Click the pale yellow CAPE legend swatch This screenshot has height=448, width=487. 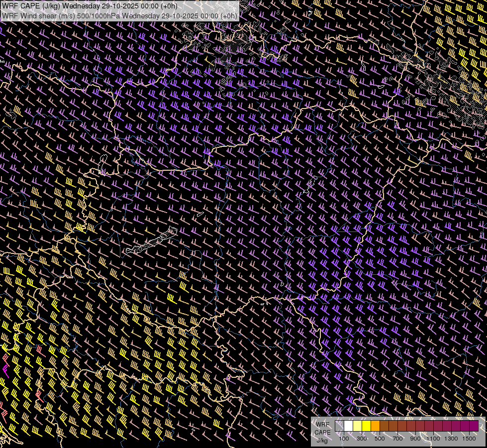coord(358,426)
